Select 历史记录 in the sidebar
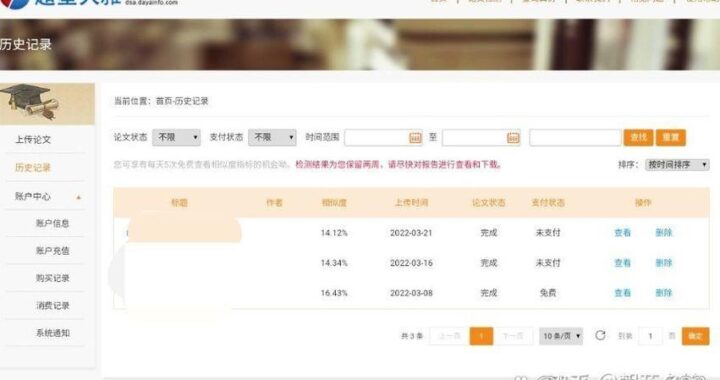 point(33,168)
